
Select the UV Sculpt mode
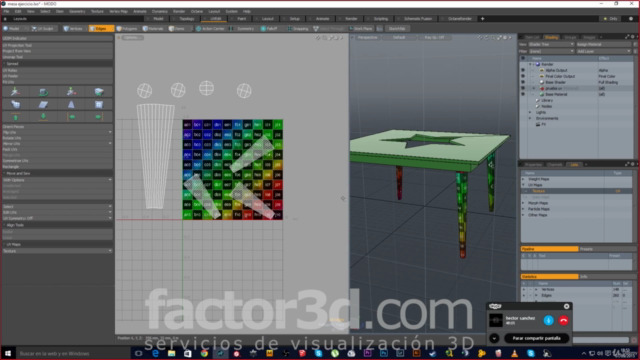(42, 29)
